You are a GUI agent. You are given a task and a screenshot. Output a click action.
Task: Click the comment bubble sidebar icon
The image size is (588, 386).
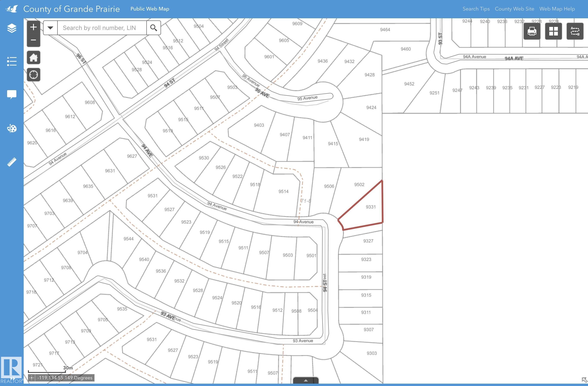[x=12, y=94]
